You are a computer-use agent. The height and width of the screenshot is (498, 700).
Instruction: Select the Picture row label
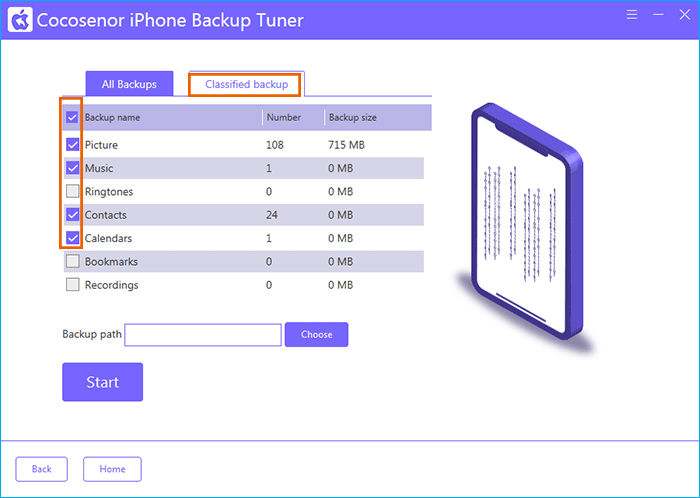point(101,145)
